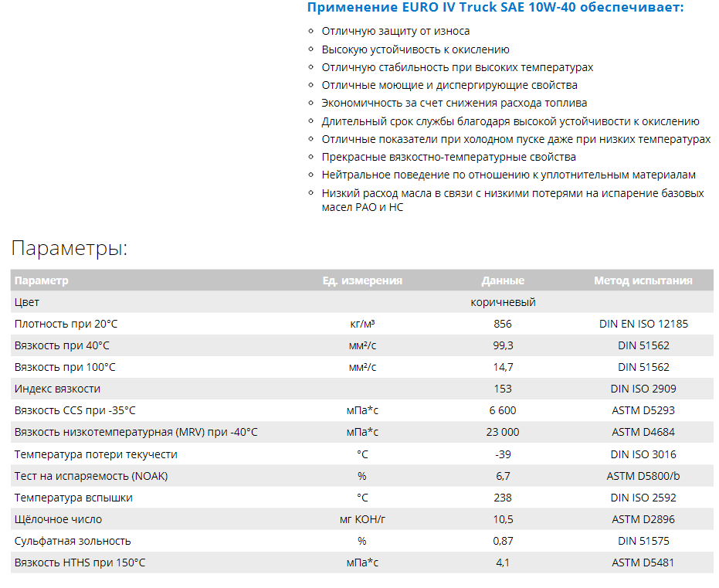Click the value '6 600'
This screenshot has width=719, height=588.
point(503,410)
